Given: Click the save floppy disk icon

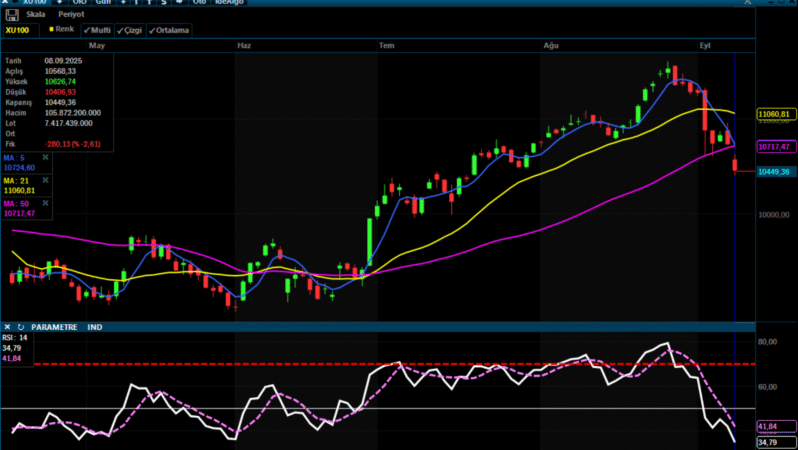Looking at the screenshot, I should click(12, 15).
